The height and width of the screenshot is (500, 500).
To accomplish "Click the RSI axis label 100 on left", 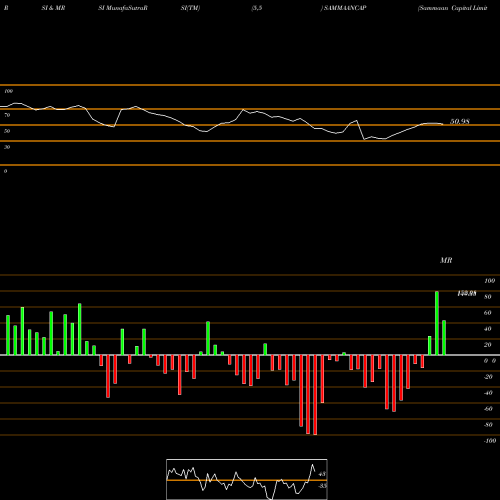I will click(x=8, y=91).
